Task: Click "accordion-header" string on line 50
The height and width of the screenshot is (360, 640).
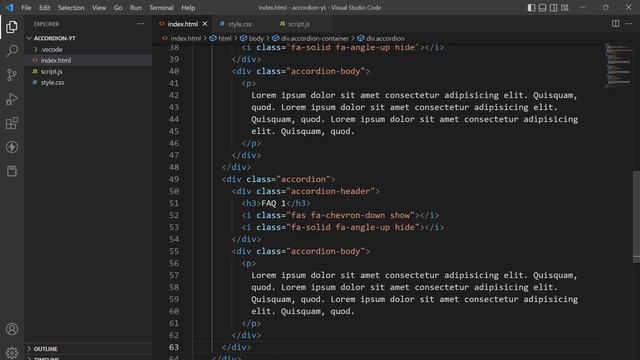Action: click(x=331, y=191)
